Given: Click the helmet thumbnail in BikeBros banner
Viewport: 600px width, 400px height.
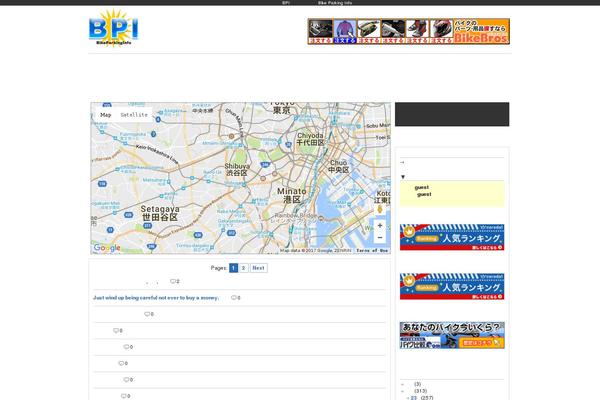Looking at the screenshot, I should pos(441,31).
